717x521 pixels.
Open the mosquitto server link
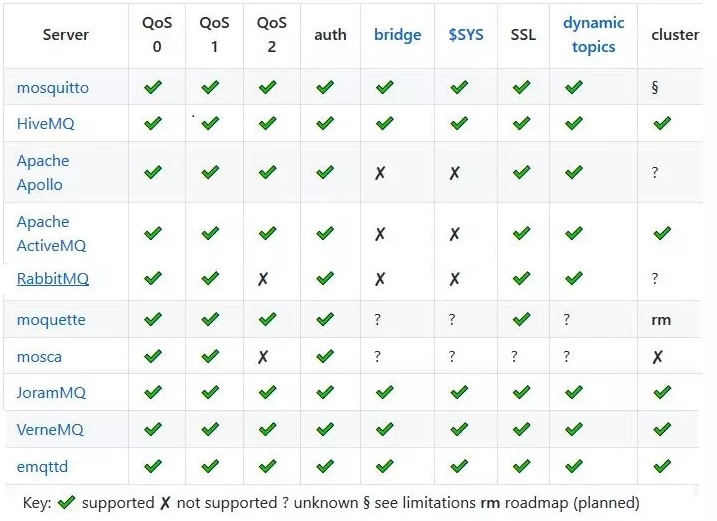point(53,88)
